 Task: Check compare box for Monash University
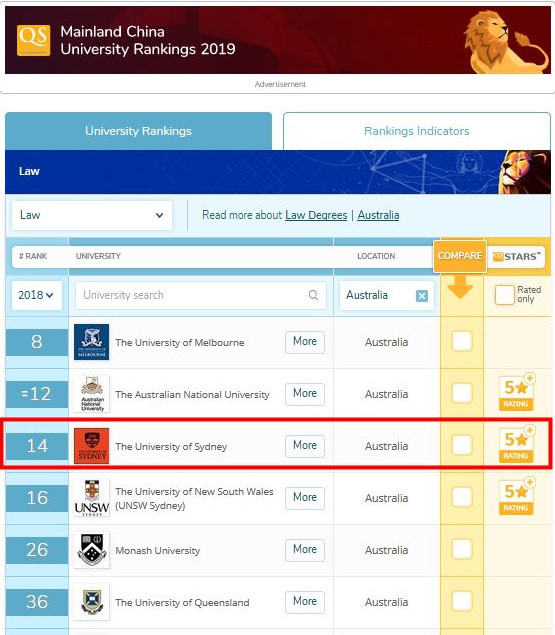462,549
